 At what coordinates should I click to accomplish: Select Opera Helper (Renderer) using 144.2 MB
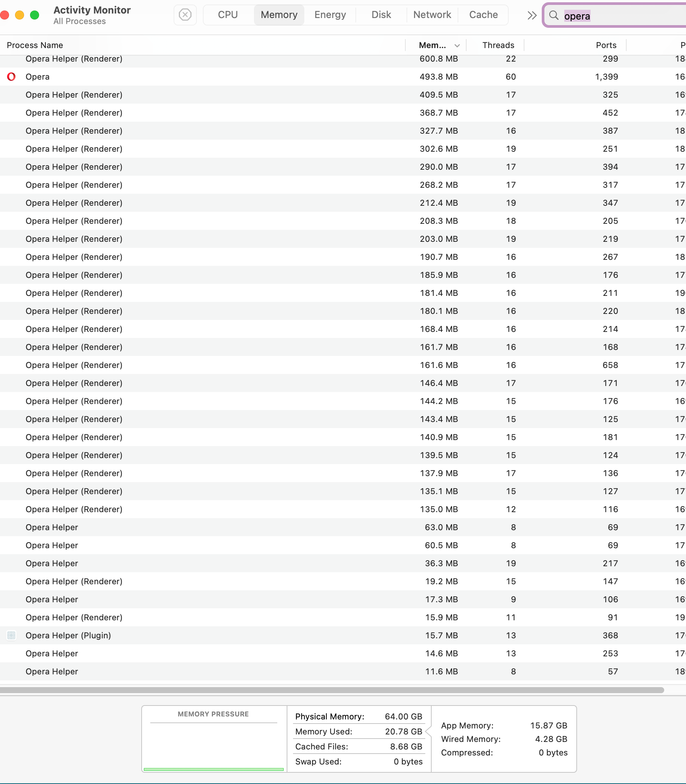pos(343,401)
